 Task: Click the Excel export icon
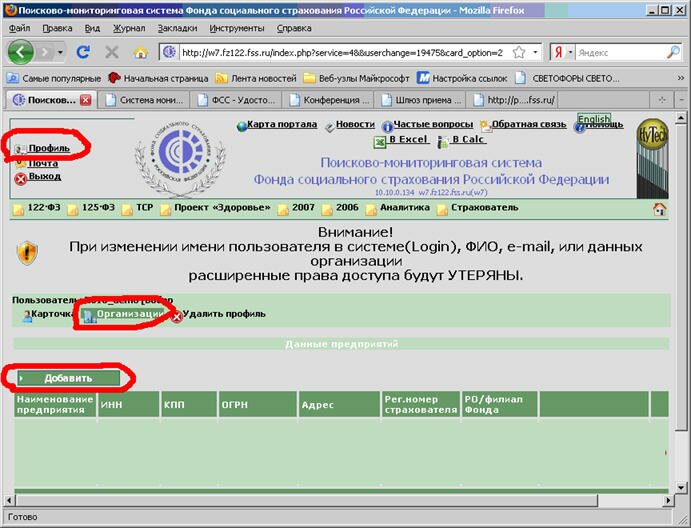[x=379, y=142]
